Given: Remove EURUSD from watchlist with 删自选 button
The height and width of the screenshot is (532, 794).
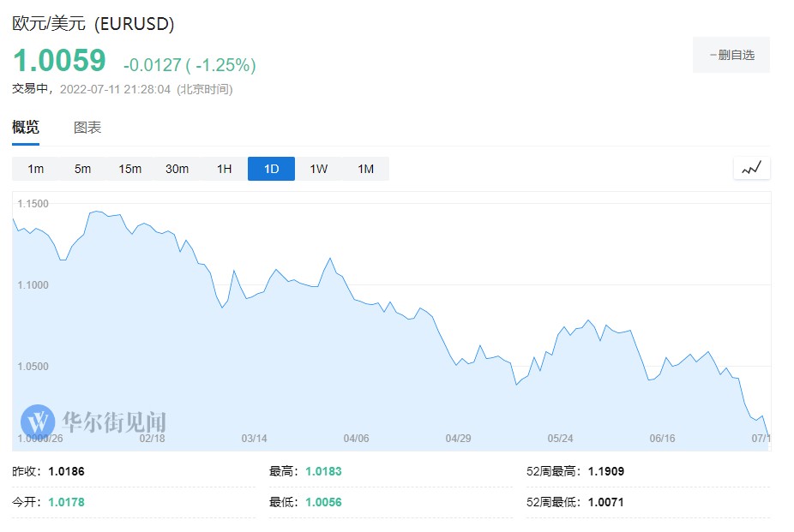Looking at the screenshot, I should coord(731,55).
